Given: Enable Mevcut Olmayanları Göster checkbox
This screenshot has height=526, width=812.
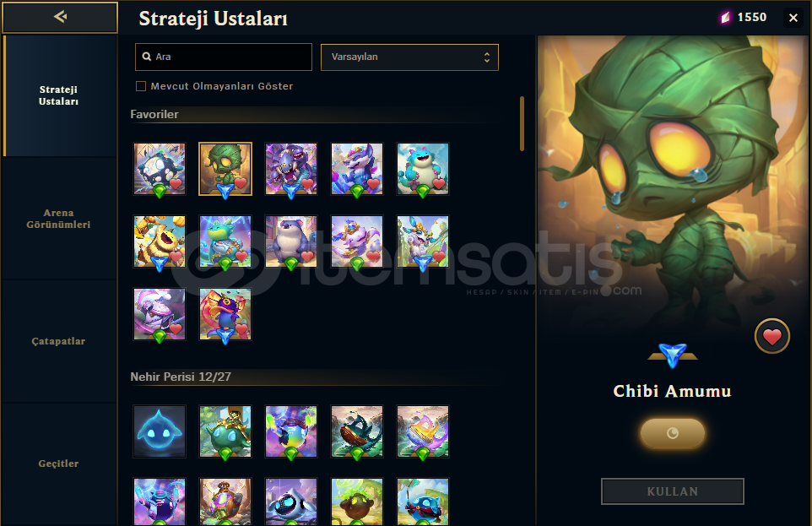Looking at the screenshot, I should coord(141,86).
